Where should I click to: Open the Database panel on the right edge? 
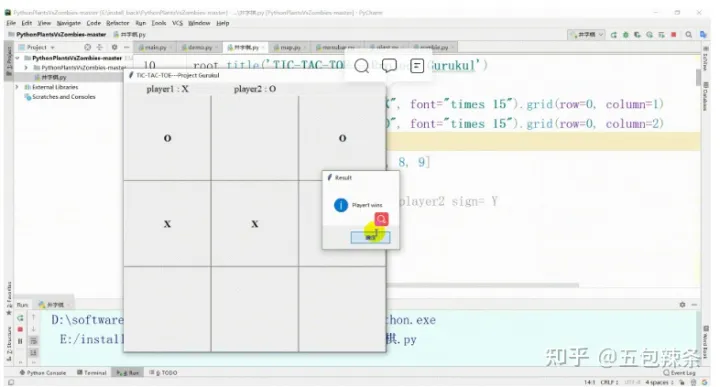[705, 96]
